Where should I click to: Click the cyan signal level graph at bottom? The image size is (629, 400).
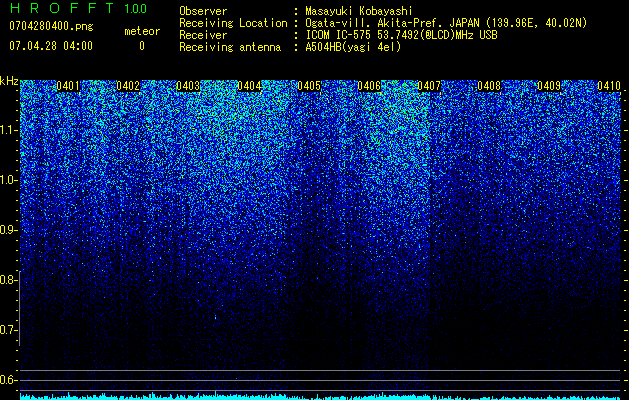pos(320,396)
